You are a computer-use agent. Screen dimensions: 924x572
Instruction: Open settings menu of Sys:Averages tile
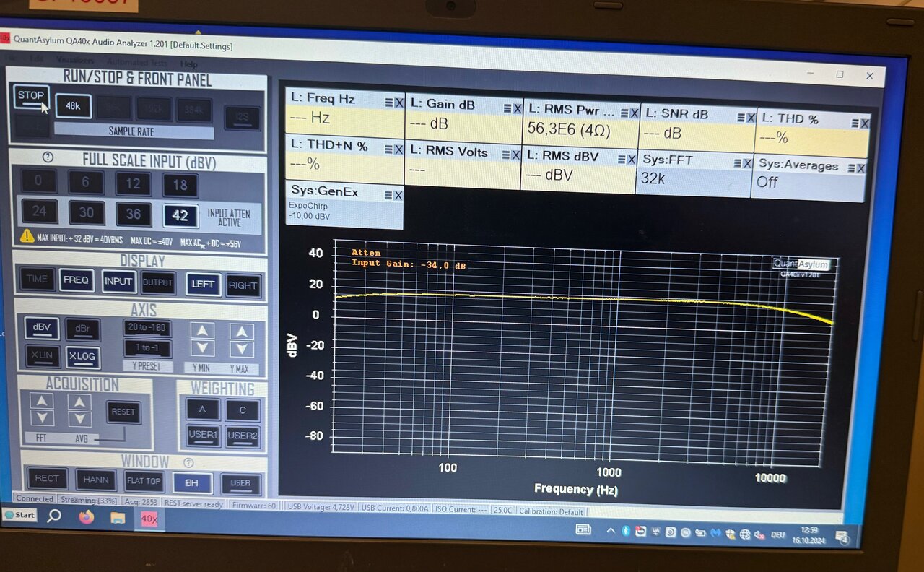pos(853,168)
